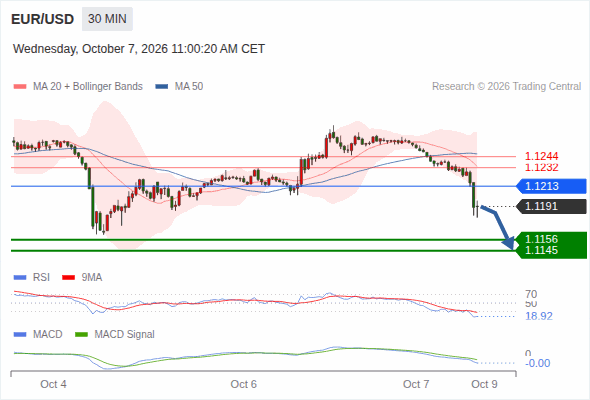Click the MA 20 + Bollinger Bands swatch
Screen dimensions: 590x400
pyautogui.click(x=20, y=87)
